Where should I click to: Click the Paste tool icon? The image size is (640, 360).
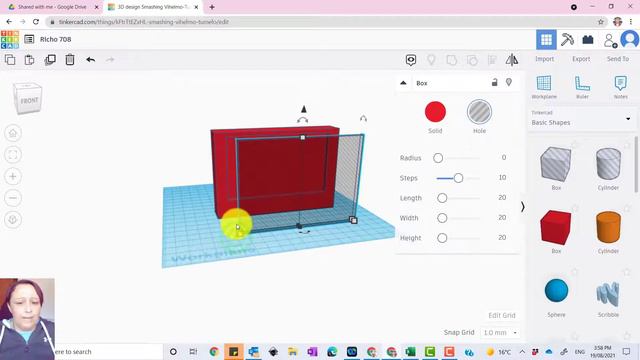click(x=29, y=60)
